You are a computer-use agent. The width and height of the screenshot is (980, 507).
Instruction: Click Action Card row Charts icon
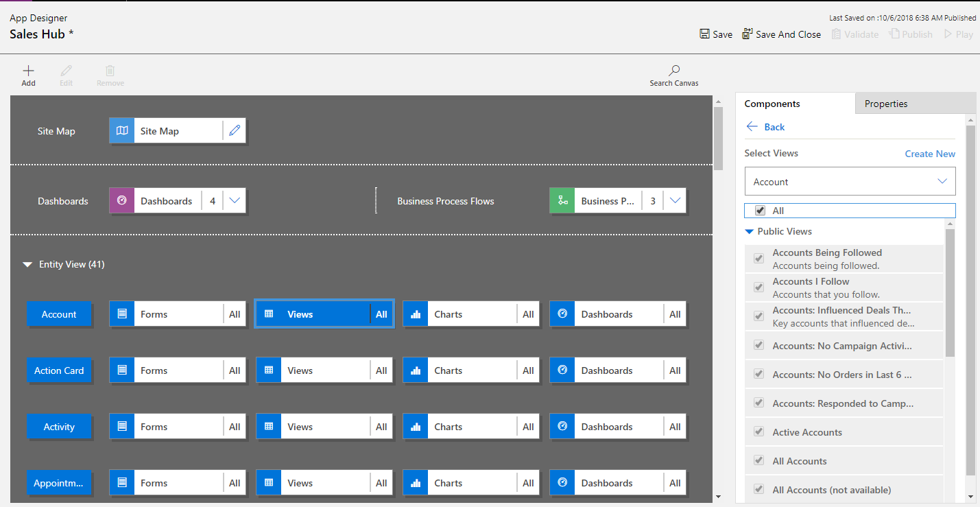[416, 370]
